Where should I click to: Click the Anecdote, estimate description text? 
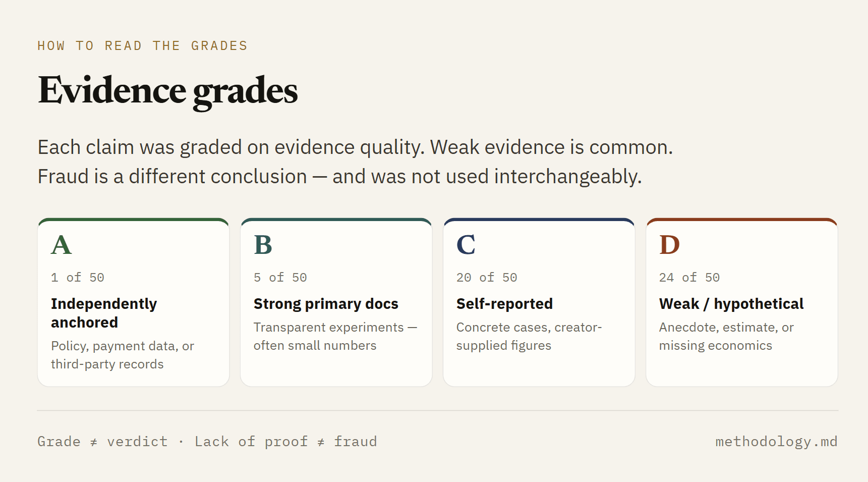click(x=726, y=336)
